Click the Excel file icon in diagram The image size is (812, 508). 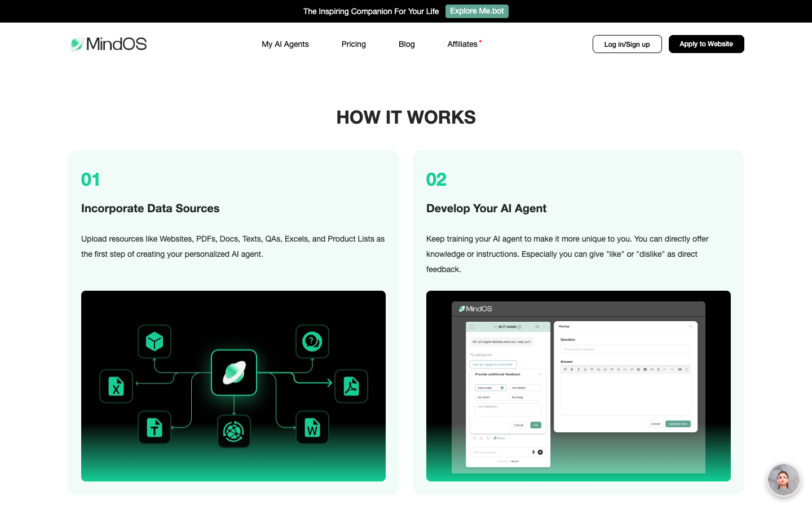116,386
